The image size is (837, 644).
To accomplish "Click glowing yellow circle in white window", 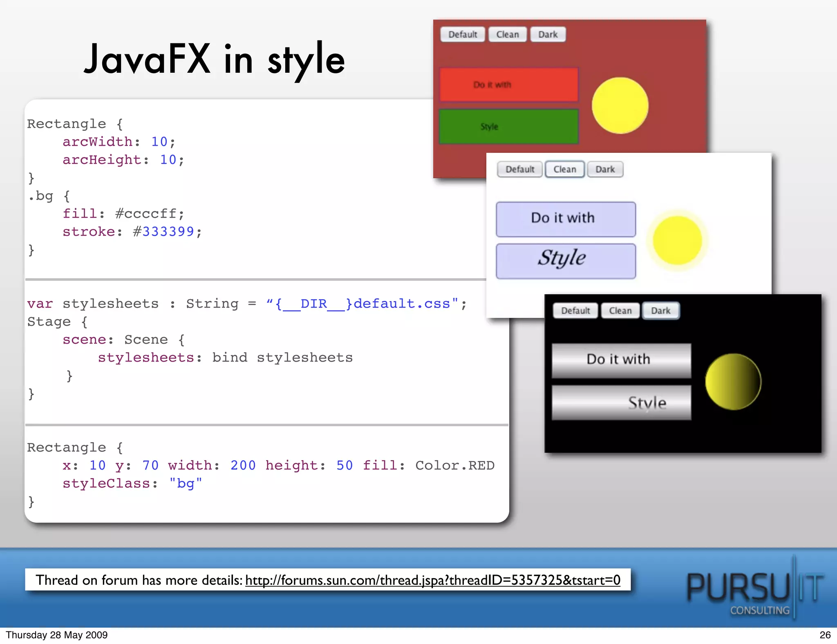I will pos(677,240).
